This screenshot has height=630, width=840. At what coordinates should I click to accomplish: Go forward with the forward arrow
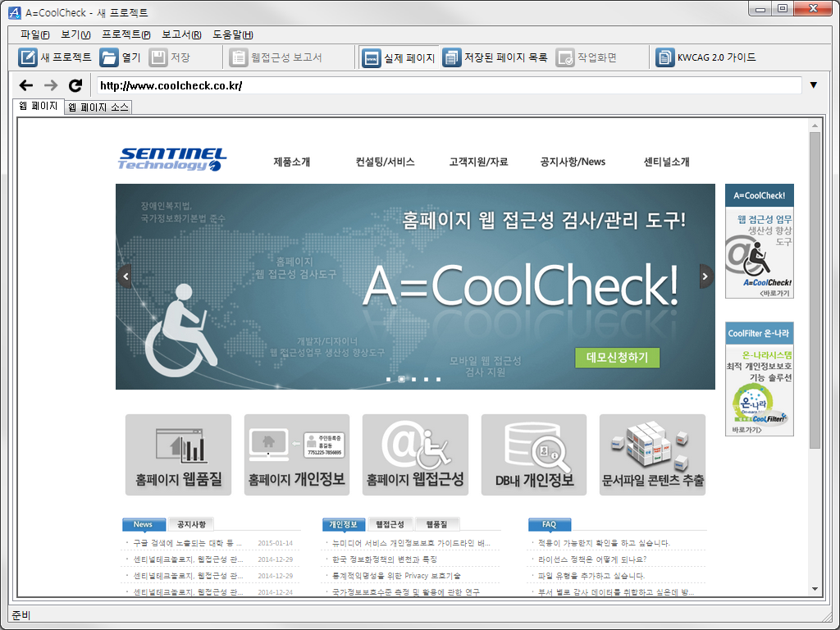click(51, 85)
